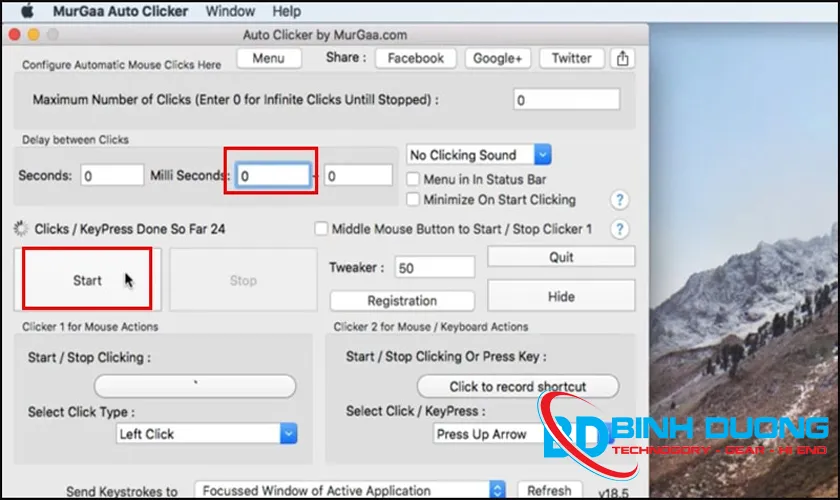Open the Focussed Window of Active Application dropdown

tap(350, 490)
